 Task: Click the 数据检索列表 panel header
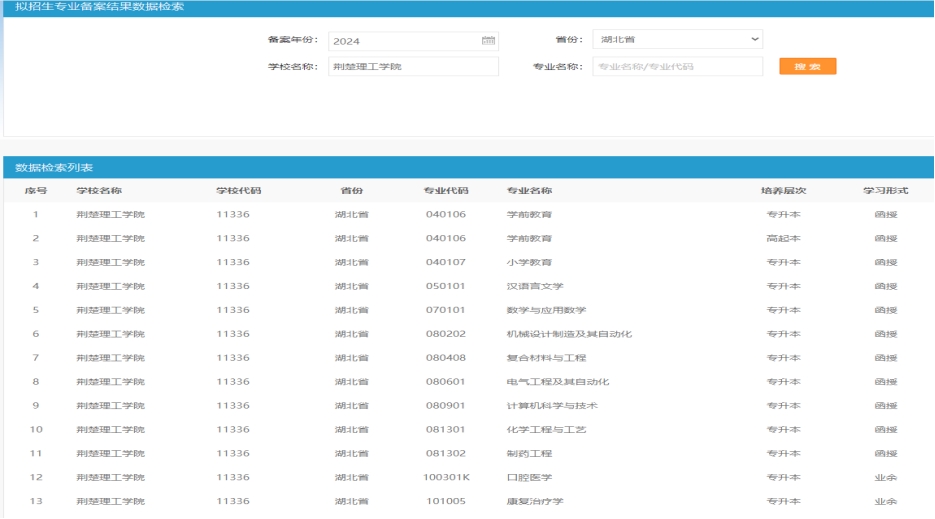click(x=55, y=167)
